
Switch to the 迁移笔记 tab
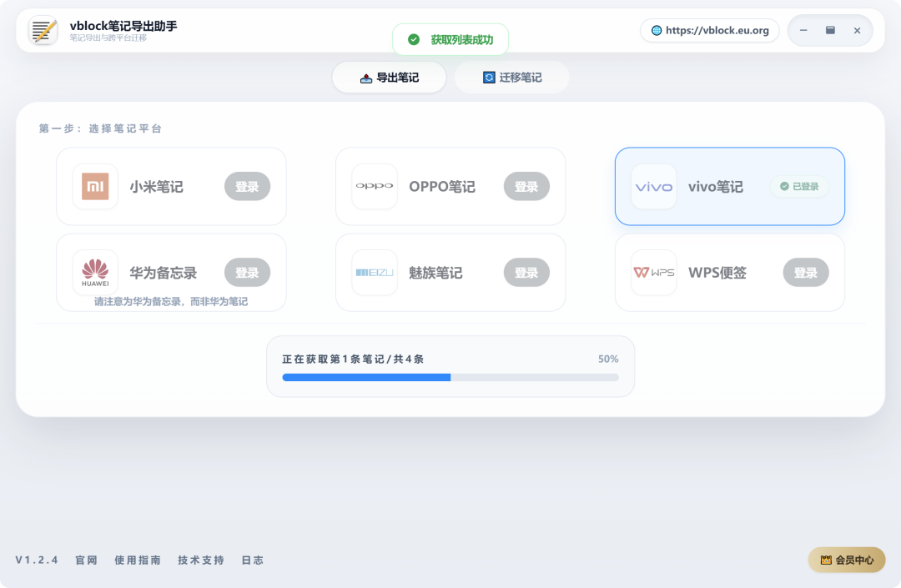(x=512, y=78)
